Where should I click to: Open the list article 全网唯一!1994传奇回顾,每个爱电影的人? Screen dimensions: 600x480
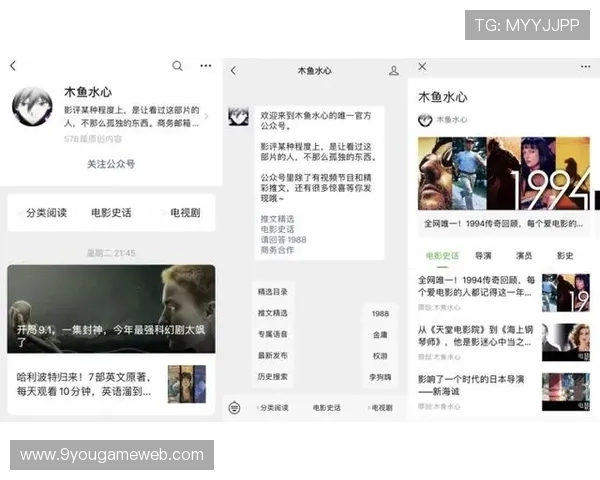(x=476, y=286)
